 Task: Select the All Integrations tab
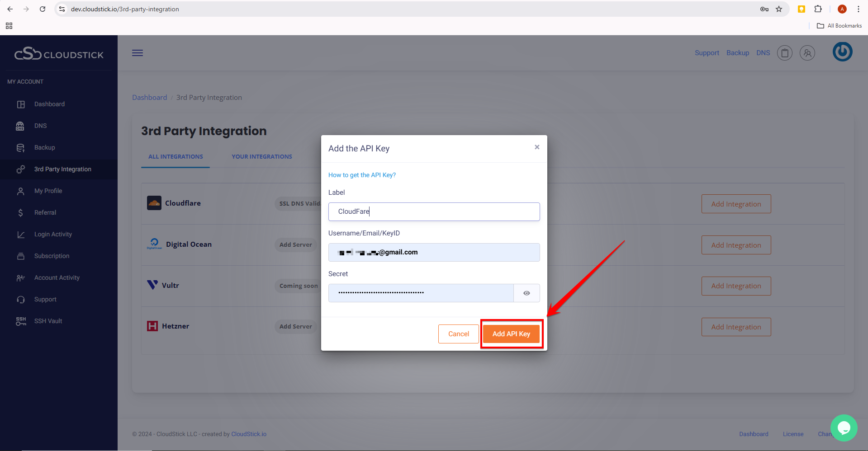(x=175, y=157)
